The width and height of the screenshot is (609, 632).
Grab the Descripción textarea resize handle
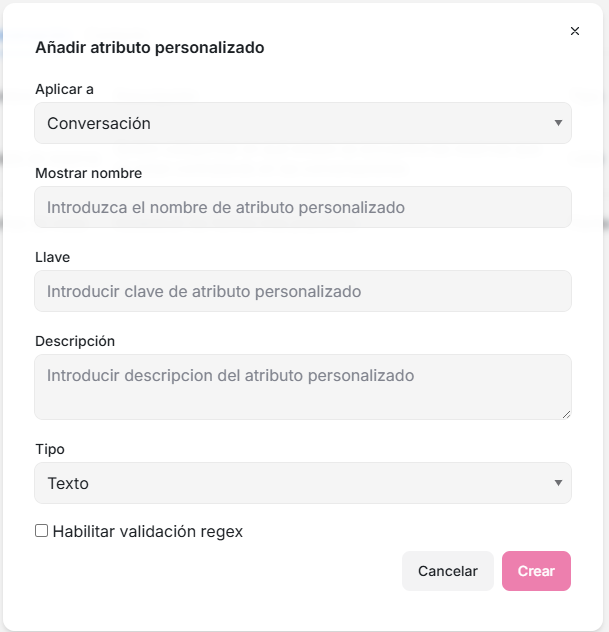point(566,413)
